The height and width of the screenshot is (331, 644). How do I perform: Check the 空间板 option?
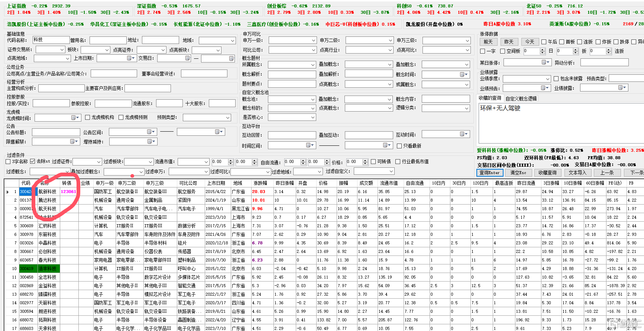click(x=502, y=51)
